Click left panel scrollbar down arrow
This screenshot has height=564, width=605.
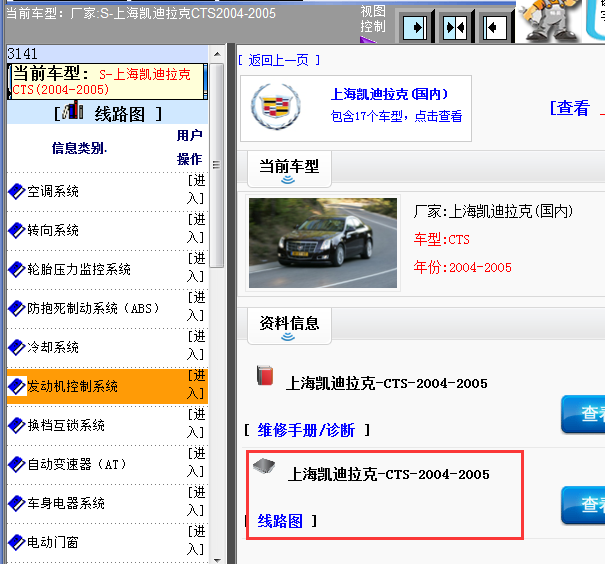[217, 560]
